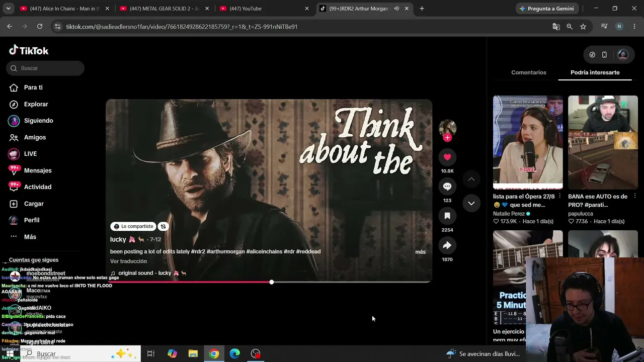Open the TikTok coins icon in top-right pill

click(592, 55)
